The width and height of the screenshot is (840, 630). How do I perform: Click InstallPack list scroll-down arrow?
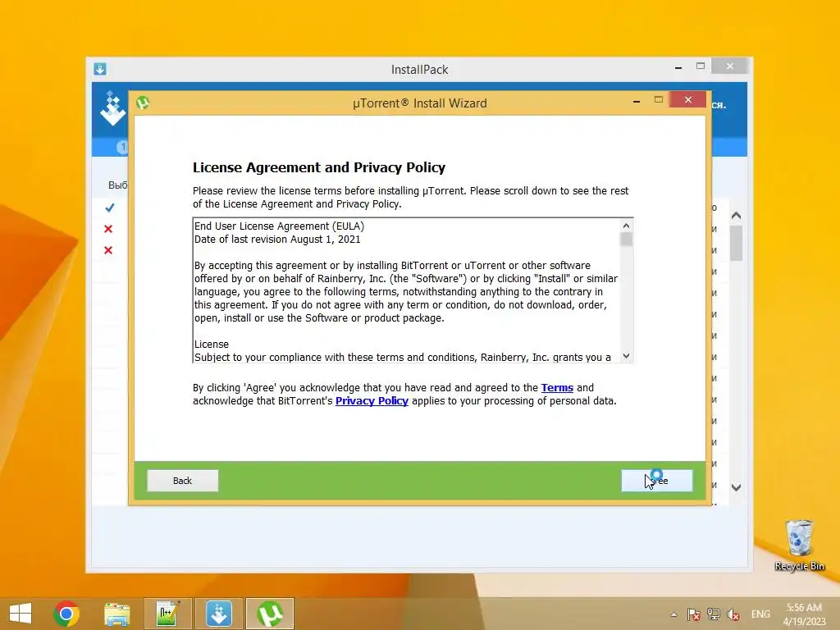[x=736, y=487]
